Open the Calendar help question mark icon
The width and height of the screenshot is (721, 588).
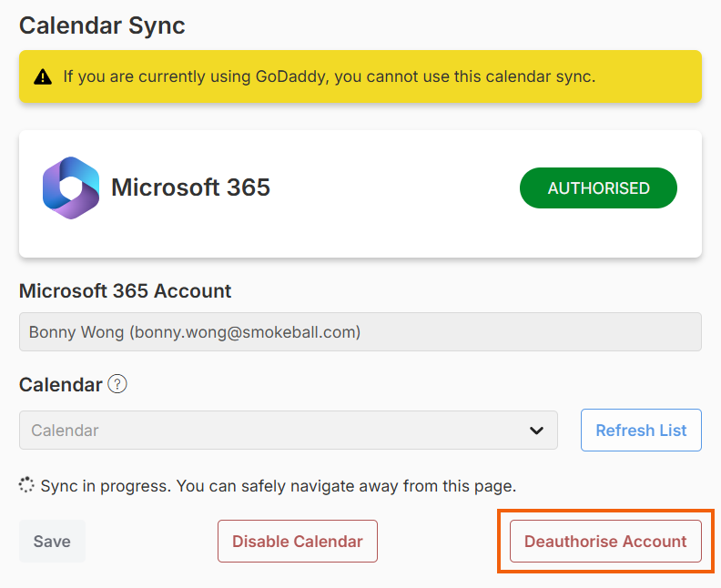pos(117,384)
